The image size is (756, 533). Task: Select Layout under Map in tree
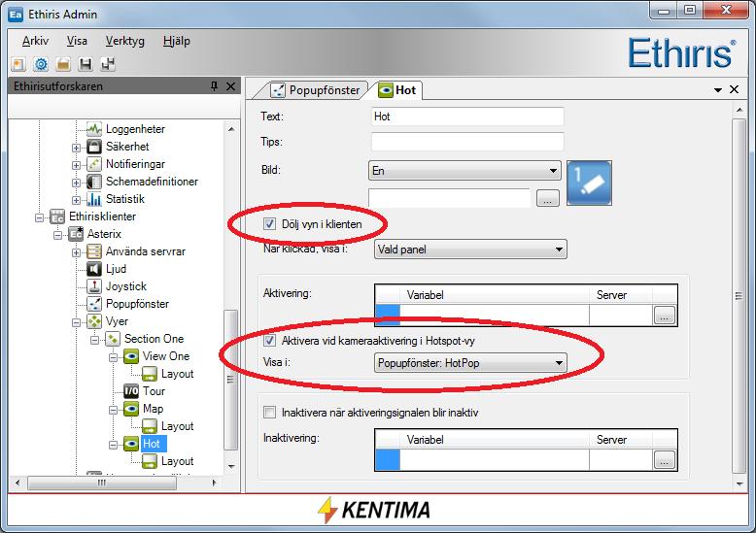tap(178, 426)
